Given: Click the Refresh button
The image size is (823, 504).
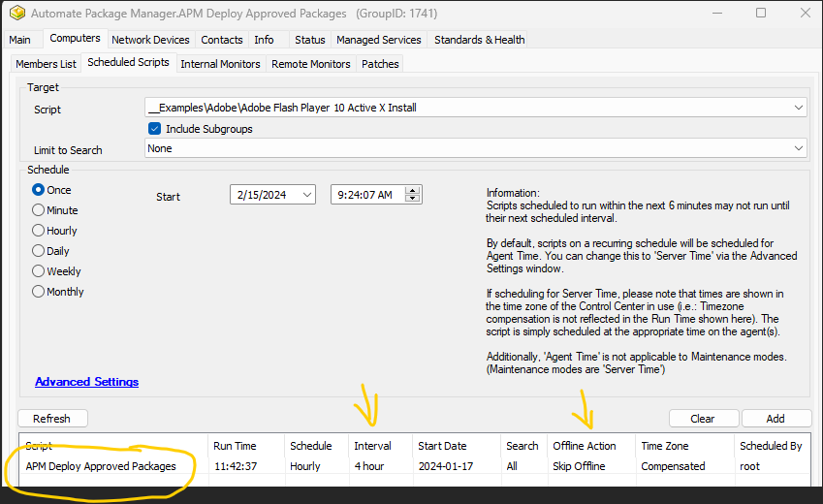Looking at the screenshot, I should tap(51, 419).
